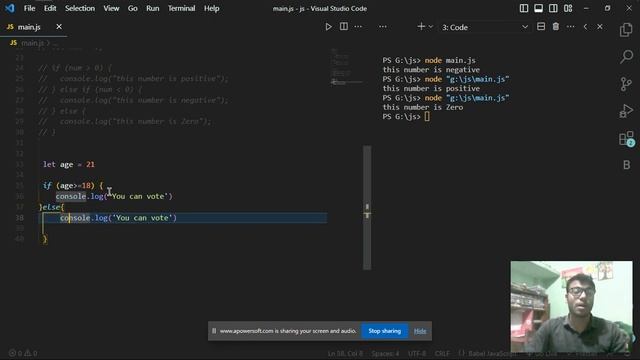Open Search view from the activity bar

point(626,57)
